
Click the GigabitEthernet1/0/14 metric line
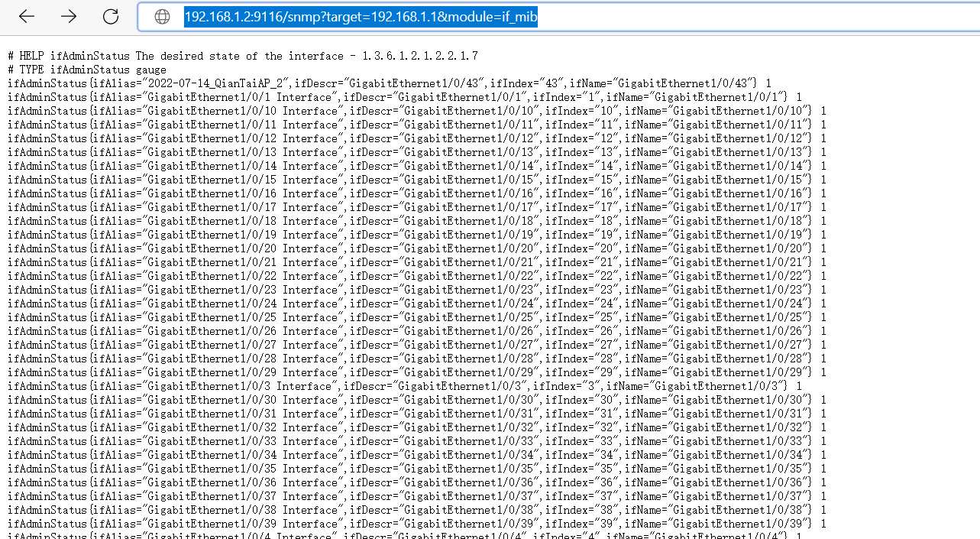coord(417,166)
